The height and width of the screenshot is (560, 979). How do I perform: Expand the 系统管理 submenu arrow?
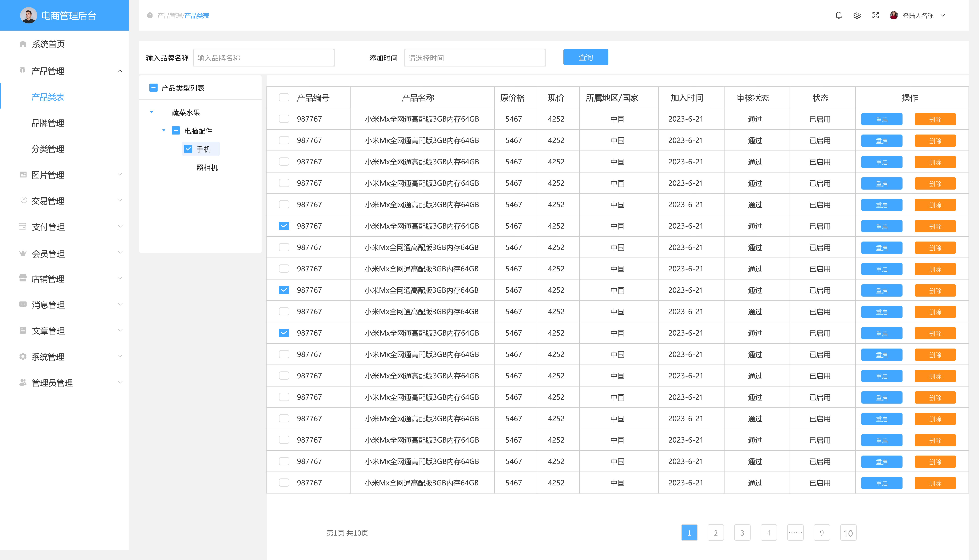point(120,356)
